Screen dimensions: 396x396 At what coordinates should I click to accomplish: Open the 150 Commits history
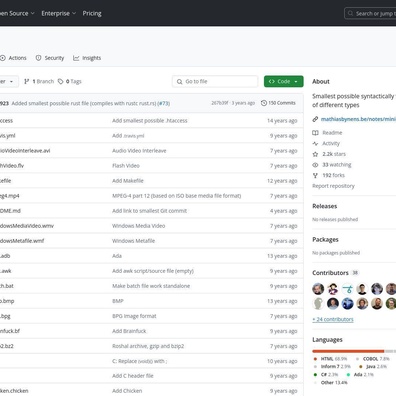coord(278,103)
